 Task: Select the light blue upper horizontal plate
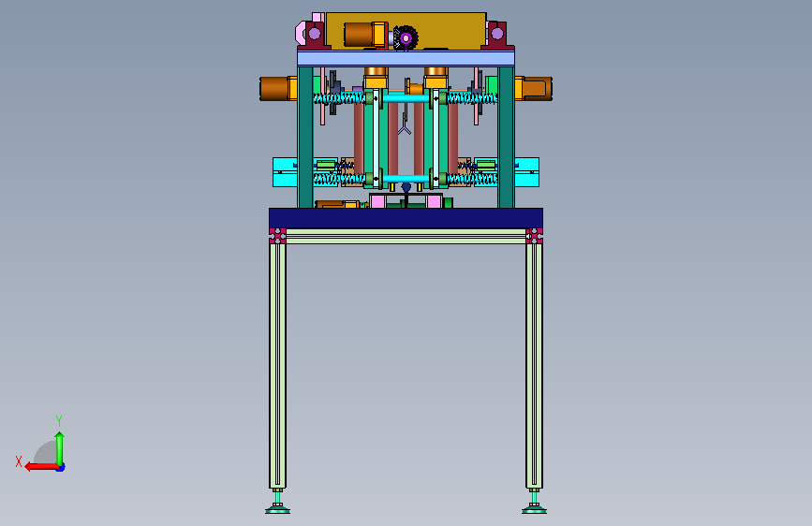coord(406,58)
